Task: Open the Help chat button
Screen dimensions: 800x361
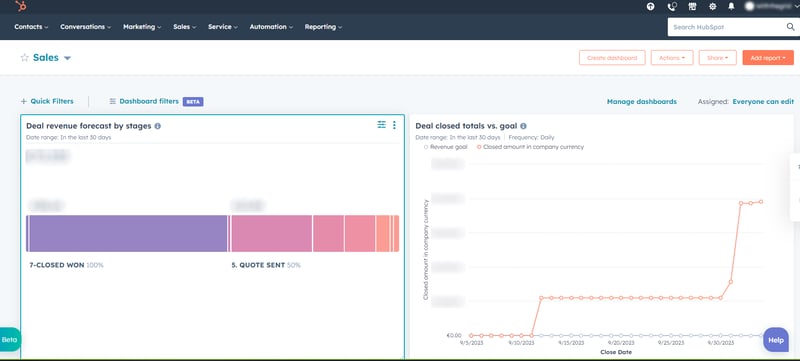Action: click(x=776, y=340)
